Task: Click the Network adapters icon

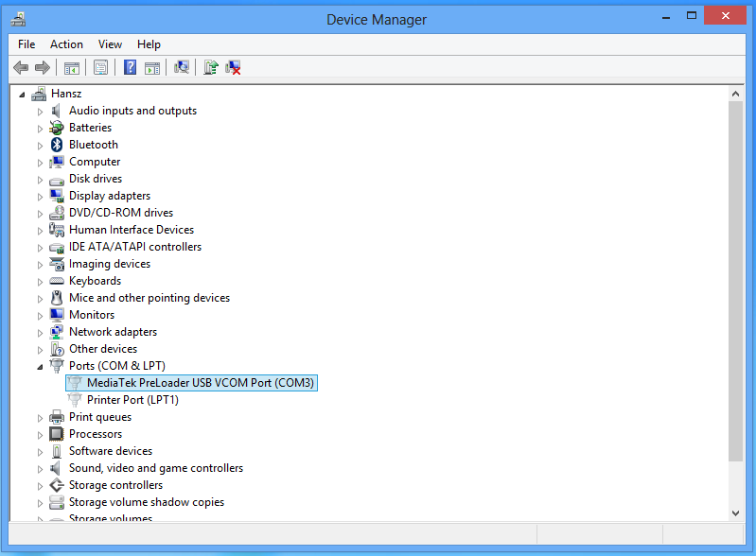Action: pos(57,332)
